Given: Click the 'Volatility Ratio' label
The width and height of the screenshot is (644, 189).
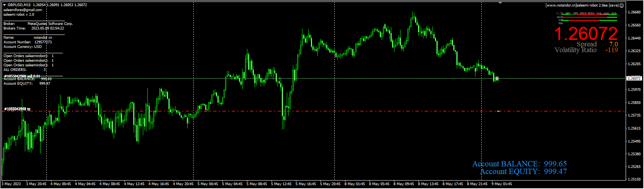Looking at the screenshot, I should tap(575, 50).
